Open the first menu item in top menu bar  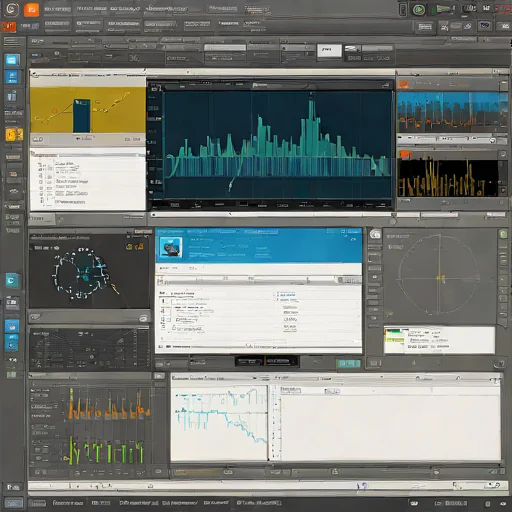[x=57, y=9]
